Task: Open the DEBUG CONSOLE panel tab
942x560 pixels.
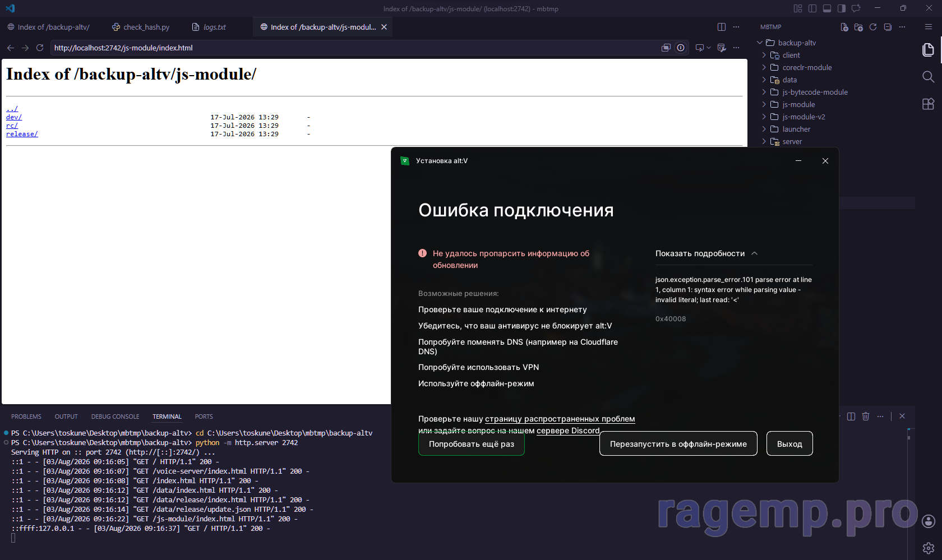Action: pyautogui.click(x=115, y=416)
